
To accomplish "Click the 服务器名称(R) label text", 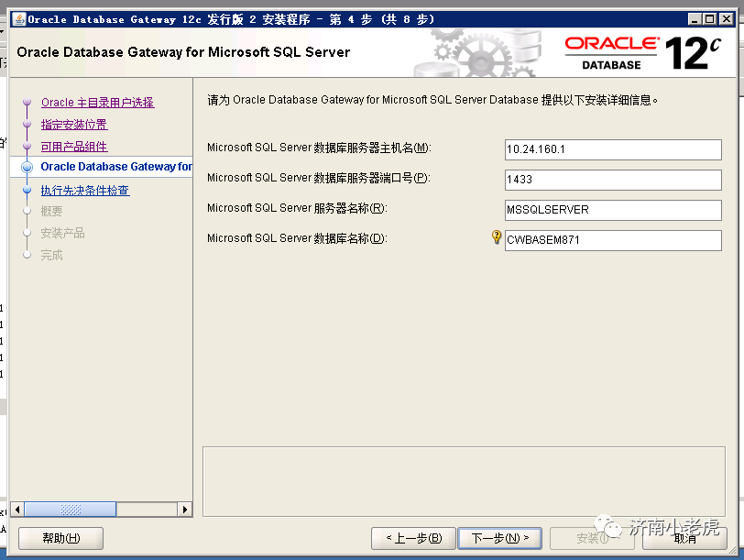I will [x=297, y=208].
